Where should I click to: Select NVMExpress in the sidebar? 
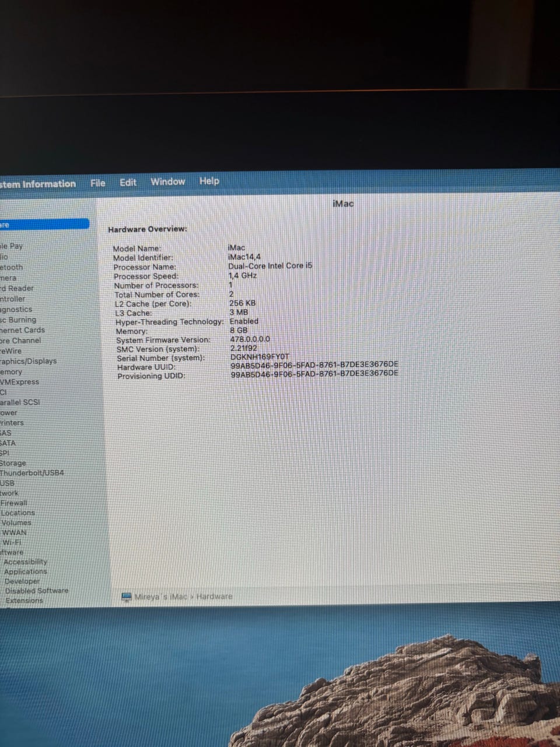[x=19, y=382]
